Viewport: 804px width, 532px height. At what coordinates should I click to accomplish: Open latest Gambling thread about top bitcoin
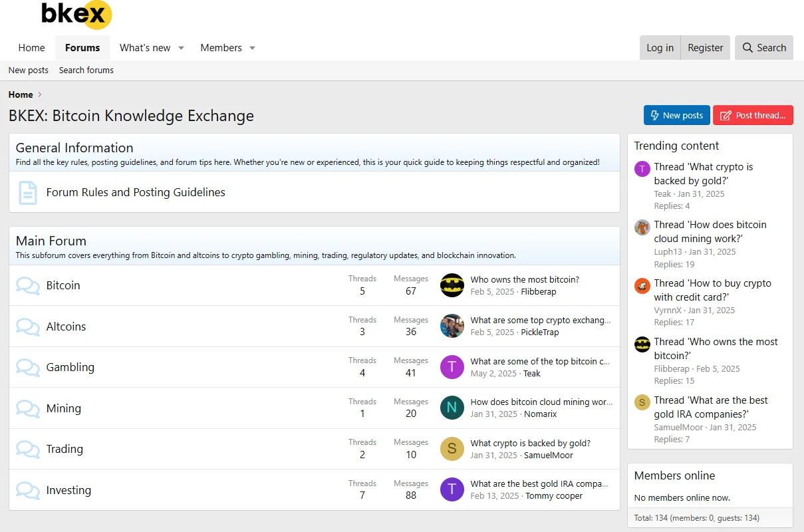(541, 361)
